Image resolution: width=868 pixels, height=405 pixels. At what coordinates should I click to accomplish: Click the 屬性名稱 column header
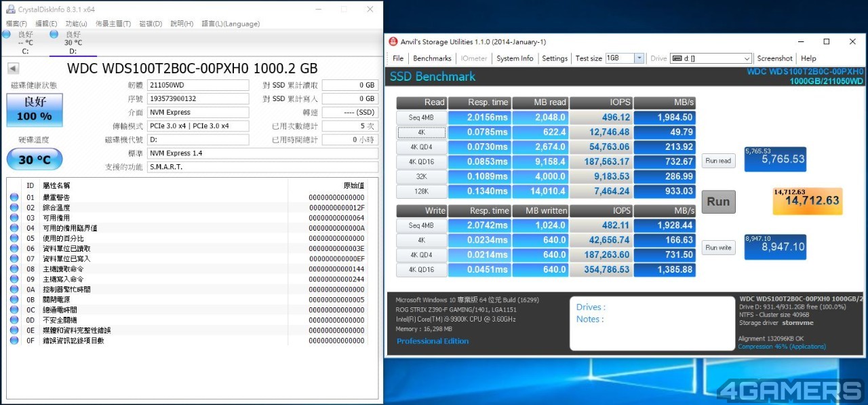tap(56, 185)
